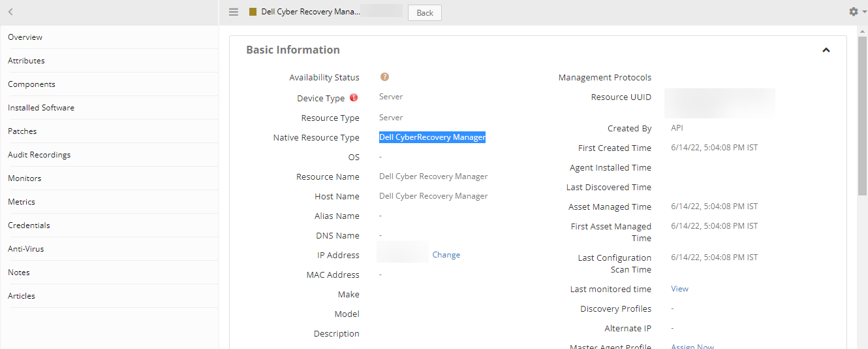Open the Overview section
The height and width of the screenshot is (349, 868).
(x=110, y=37)
